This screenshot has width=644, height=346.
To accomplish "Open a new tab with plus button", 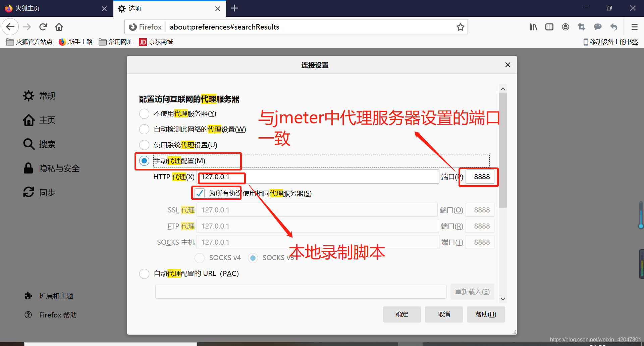I will 234,8.
